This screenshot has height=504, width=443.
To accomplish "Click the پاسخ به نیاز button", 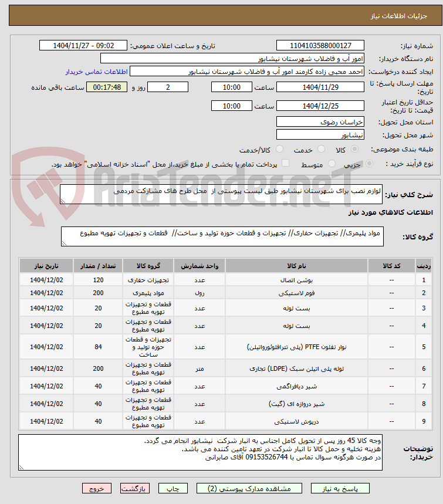I will coord(340,489).
